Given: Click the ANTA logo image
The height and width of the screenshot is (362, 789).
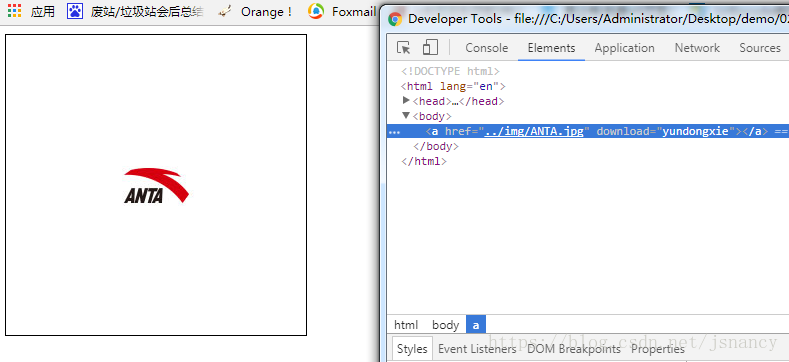Looking at the screenshot, I should 156,185.
